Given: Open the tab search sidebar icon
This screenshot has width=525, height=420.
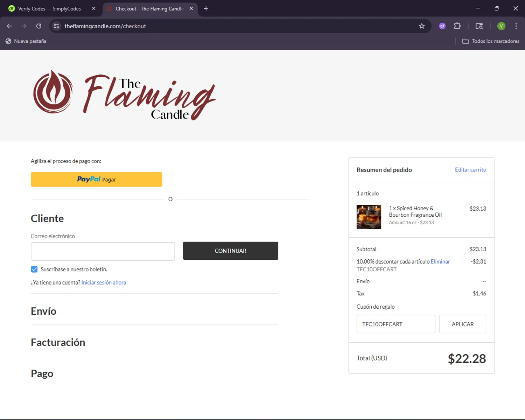Looking at the screenshot, I should point(479,26).
